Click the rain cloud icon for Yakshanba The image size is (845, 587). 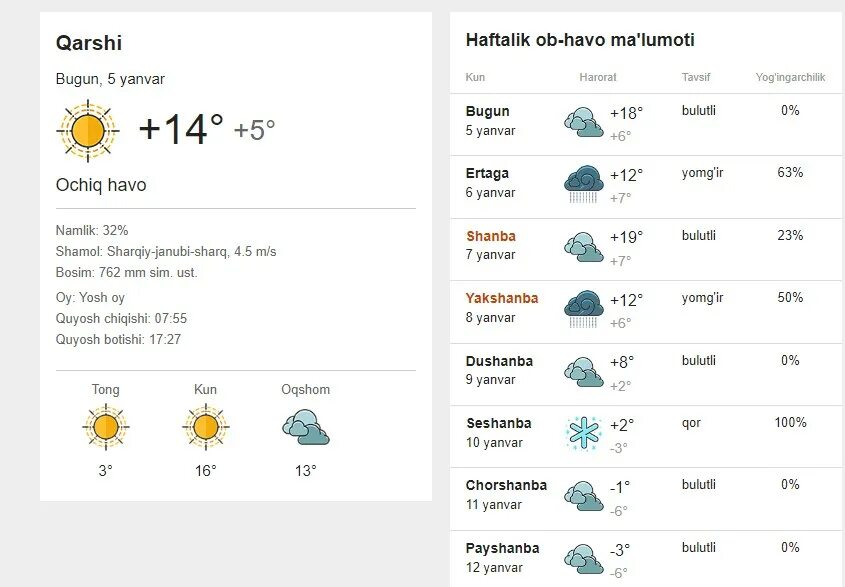[x=584, y=309]
